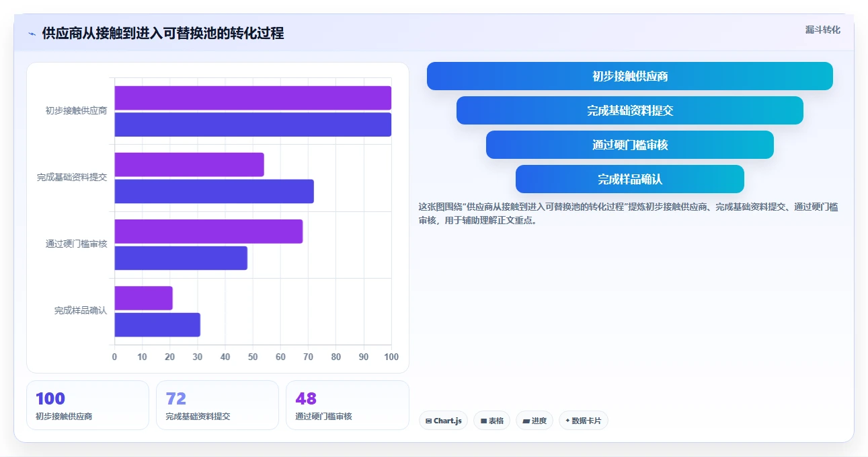Image resolution: width=868 pixels, height=457 pixels.
Task: Click the x-axis tick 90
Action: click(x=364, y=357)
